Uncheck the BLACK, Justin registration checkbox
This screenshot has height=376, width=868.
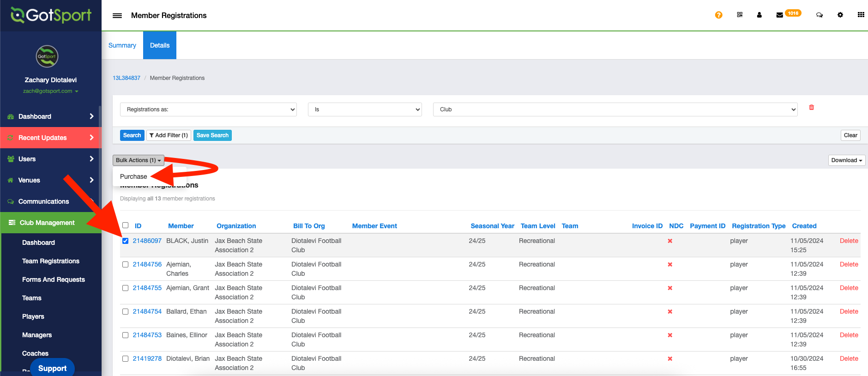point(125,241)
